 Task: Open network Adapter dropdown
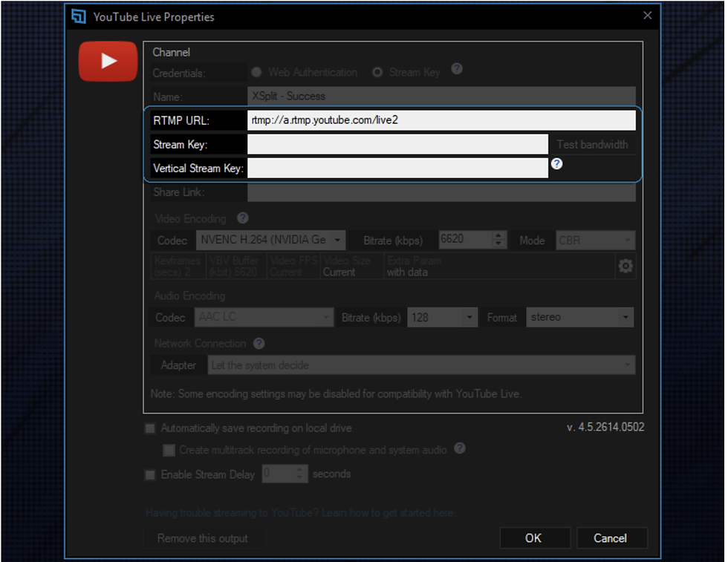[x=422, y=365]
